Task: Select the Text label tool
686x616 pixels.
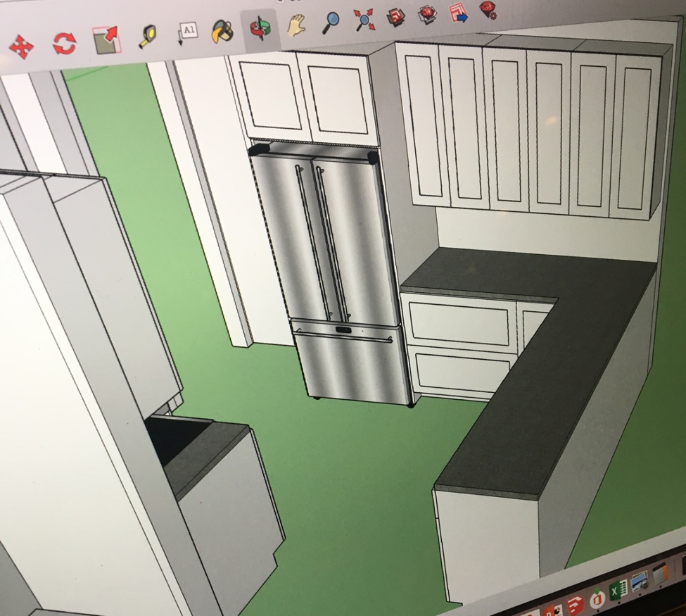Action: click(x=187, y=33)
